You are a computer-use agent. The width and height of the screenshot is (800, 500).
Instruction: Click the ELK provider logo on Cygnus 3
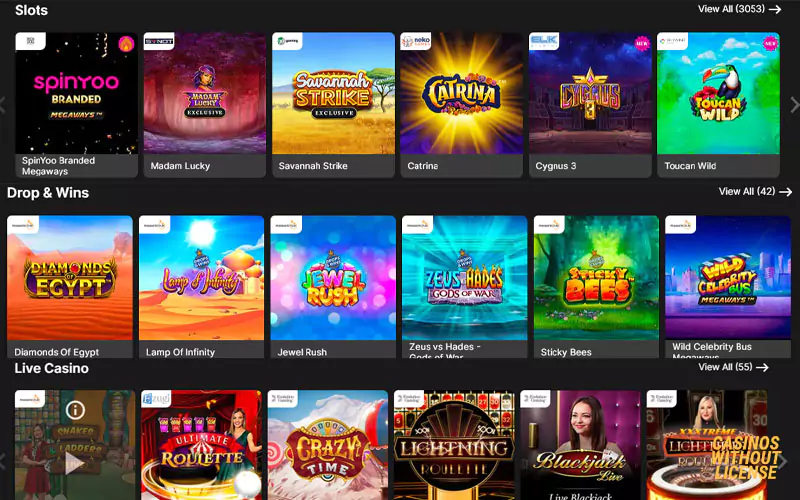(x=543, y=41)
